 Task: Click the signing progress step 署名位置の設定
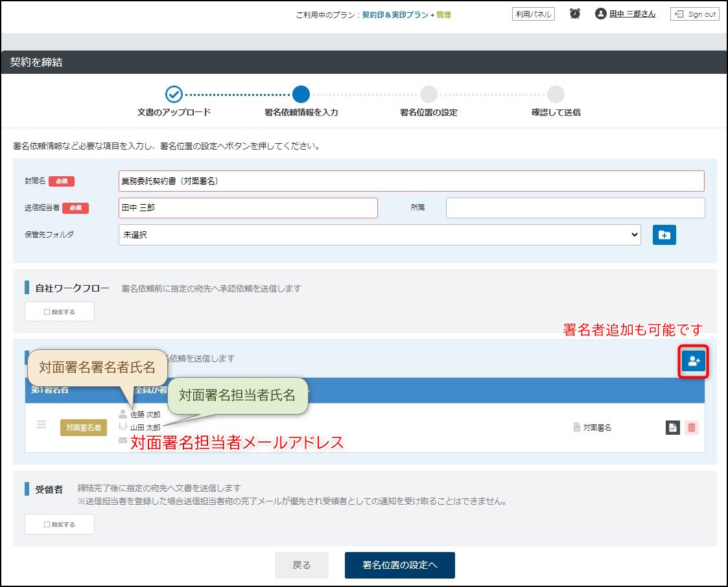(429, 93)
